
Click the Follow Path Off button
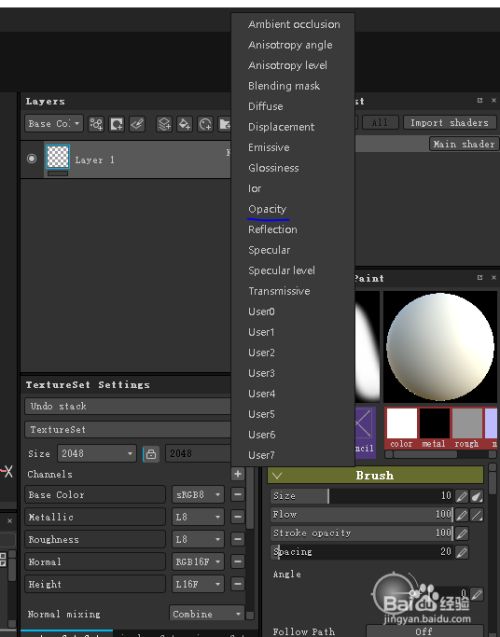click(x=425, y=631)
